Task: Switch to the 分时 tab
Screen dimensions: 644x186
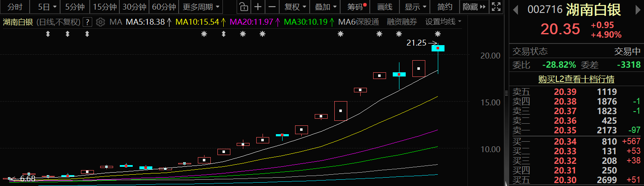Action: click(x=15, y=7)
